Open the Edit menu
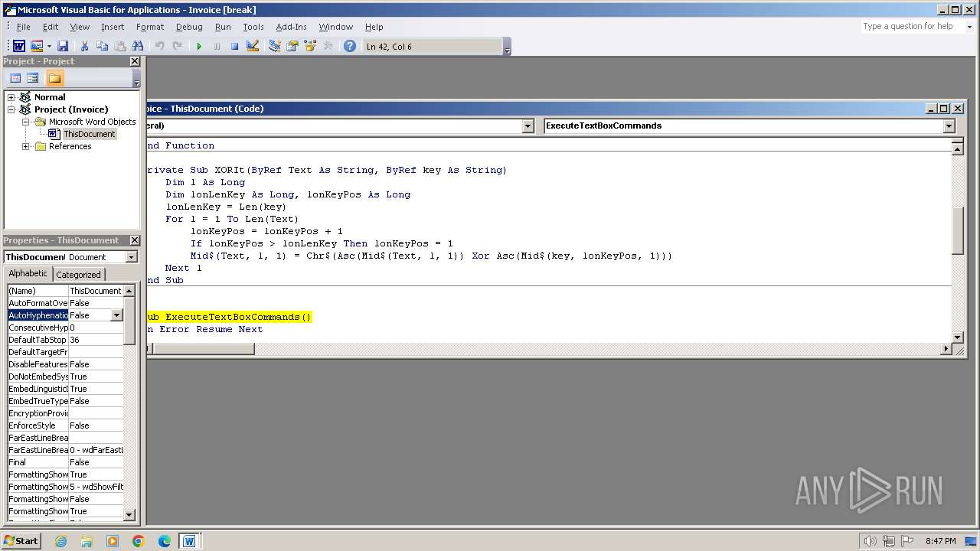The image size is (980, 551). click(x=51, y=27)
